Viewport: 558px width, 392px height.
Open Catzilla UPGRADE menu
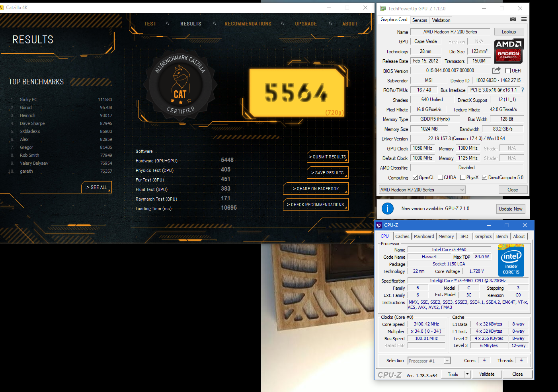tap(306, 24)
